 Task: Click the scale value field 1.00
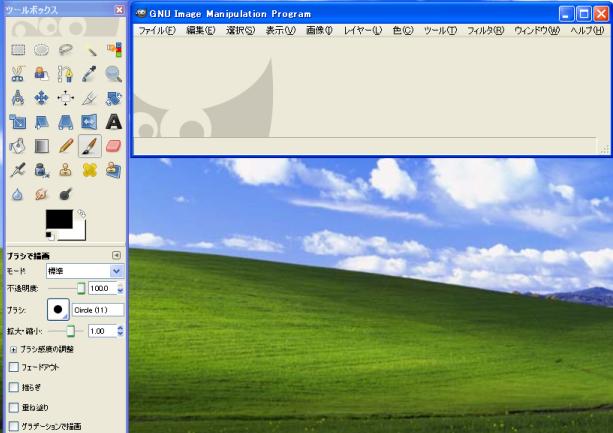[103, 331]
